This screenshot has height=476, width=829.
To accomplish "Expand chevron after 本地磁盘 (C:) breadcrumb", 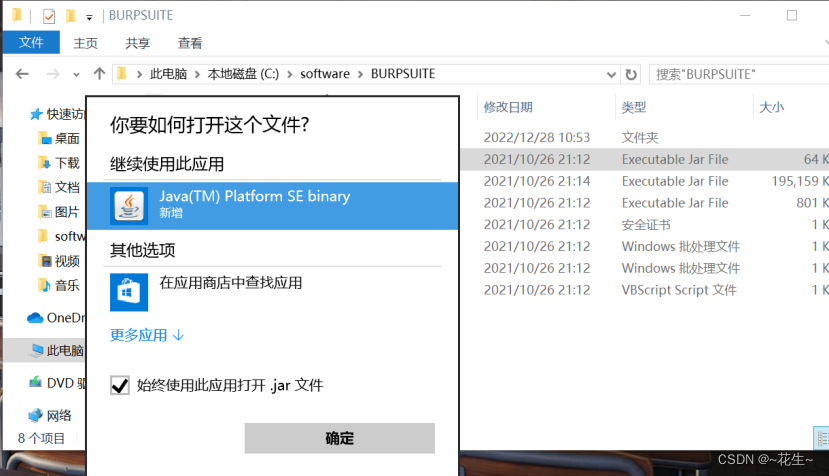I will pos(290,74).
